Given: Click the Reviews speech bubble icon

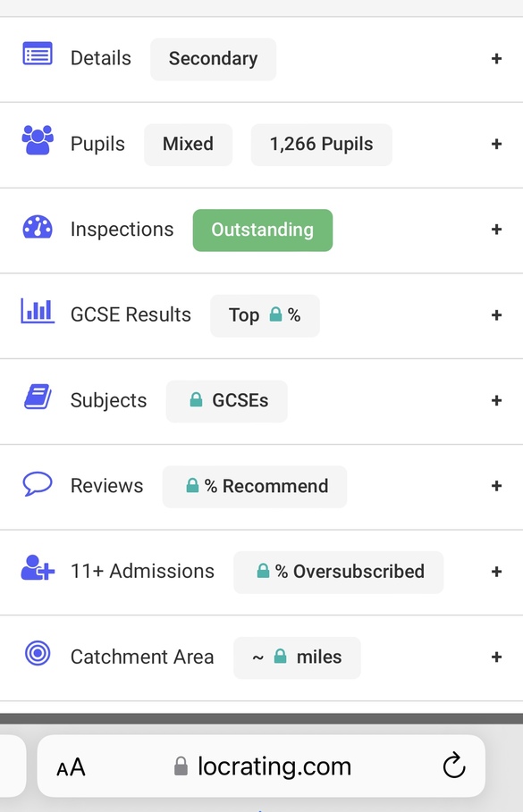Looking at the screenshot, I should point(38,483).
